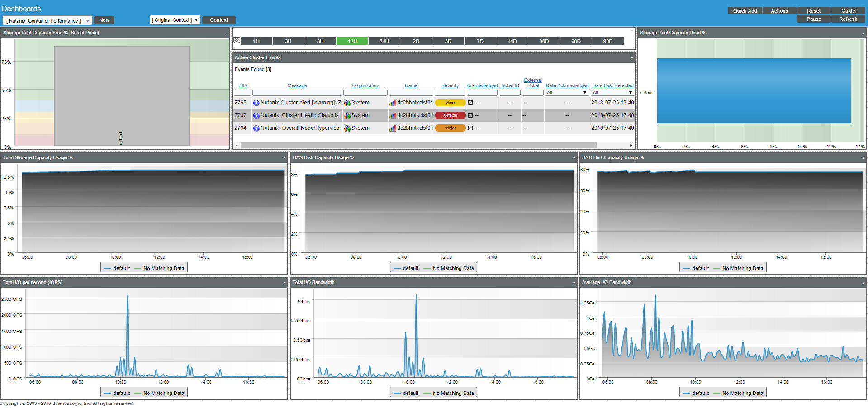The image size is (868, 408).
Task: Click the organization icon in the event 2765 row
Action: click(347, 103)
